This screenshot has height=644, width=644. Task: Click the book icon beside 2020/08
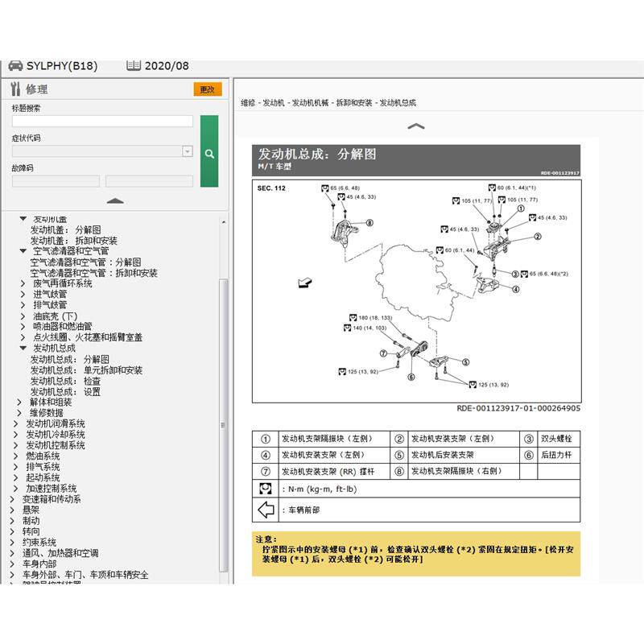coord(134,65)
